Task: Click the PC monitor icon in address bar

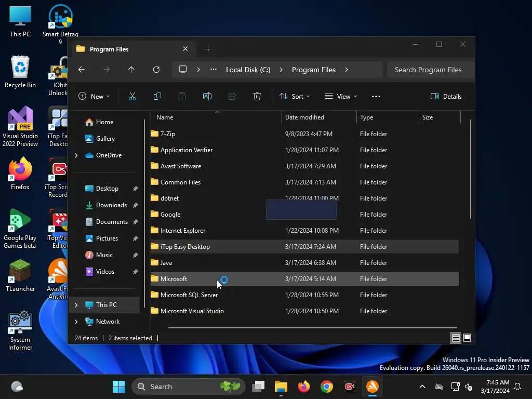Action: [x=183, y=70]
